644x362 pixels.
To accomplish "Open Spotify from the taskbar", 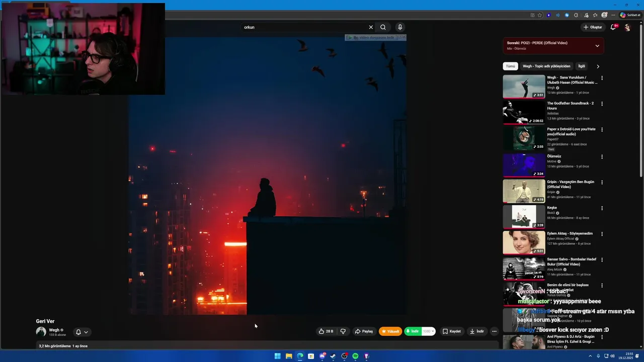I will click(x=355, y=356).
